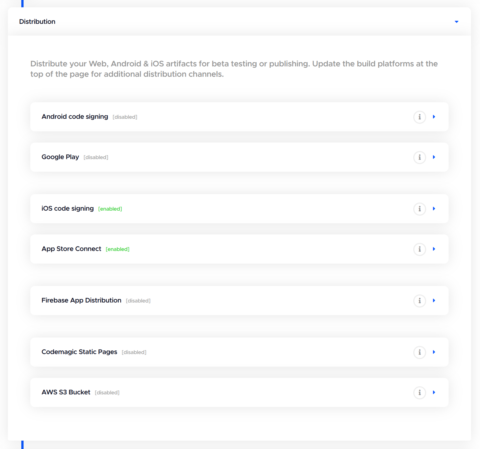The height and width of the screenshot is (449, 480).
Task: Collapse the Distribution section arrow
Action: [x=456, y=22]
